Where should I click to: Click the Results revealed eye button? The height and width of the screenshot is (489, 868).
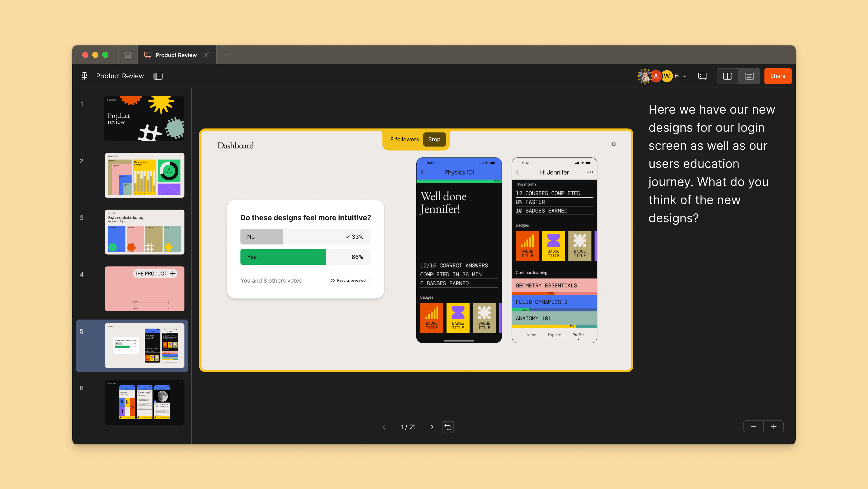(348, 280)
